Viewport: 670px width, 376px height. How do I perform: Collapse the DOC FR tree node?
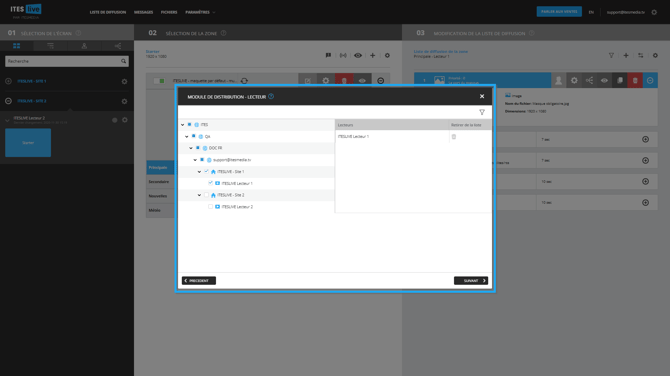(191, 148)
